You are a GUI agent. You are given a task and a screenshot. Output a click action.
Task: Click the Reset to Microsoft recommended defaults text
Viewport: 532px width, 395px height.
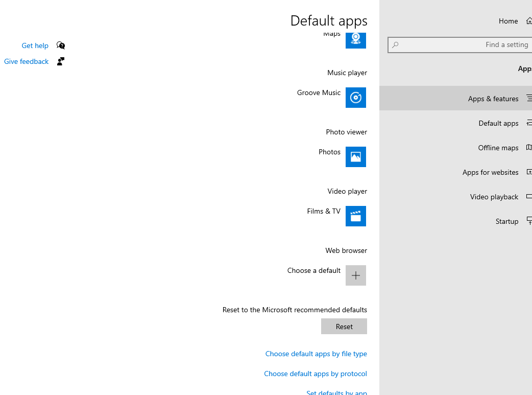[295, 310]
